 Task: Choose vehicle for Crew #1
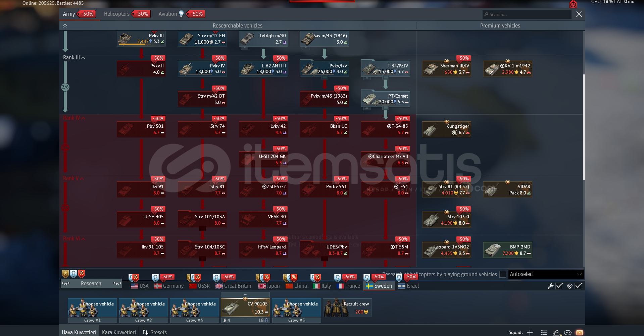(92, 307)
